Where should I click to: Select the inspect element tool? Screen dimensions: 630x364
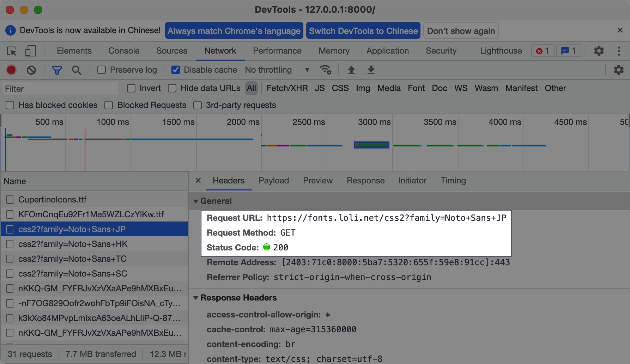coord(12,51)
